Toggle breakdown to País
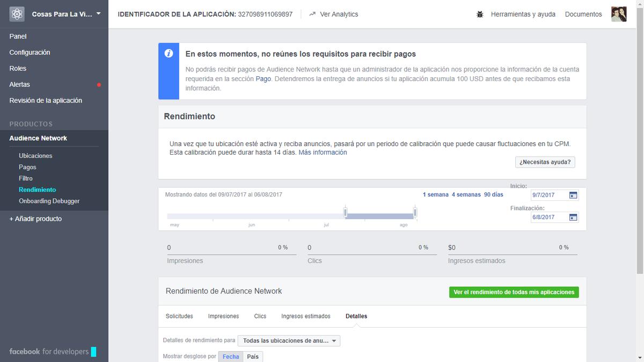The height and width of the screenshot is (362, 644). point(252,356)
